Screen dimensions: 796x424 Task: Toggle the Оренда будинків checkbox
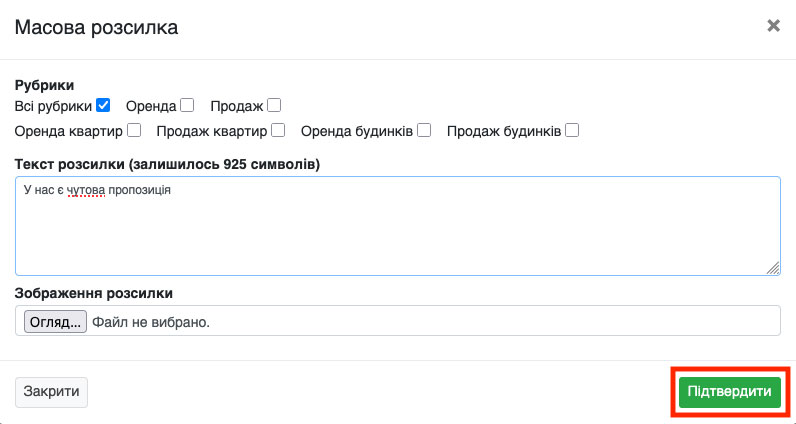[424, 130]
